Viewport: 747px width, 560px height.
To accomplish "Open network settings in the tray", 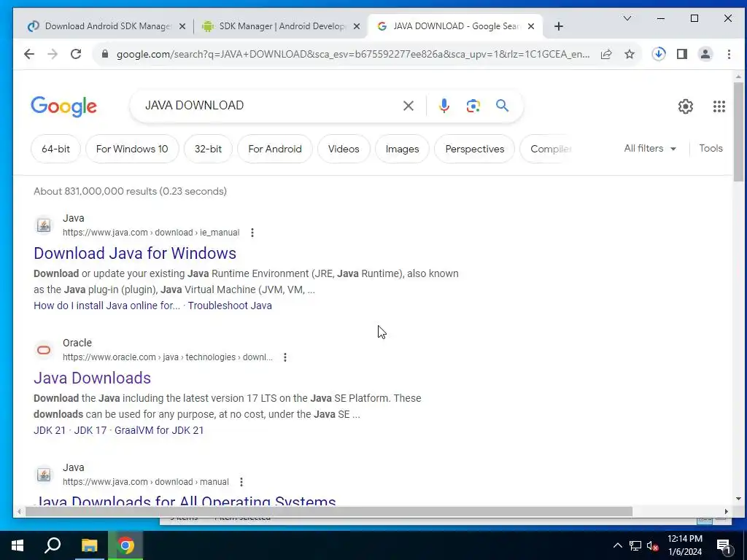I will point(635,545).
